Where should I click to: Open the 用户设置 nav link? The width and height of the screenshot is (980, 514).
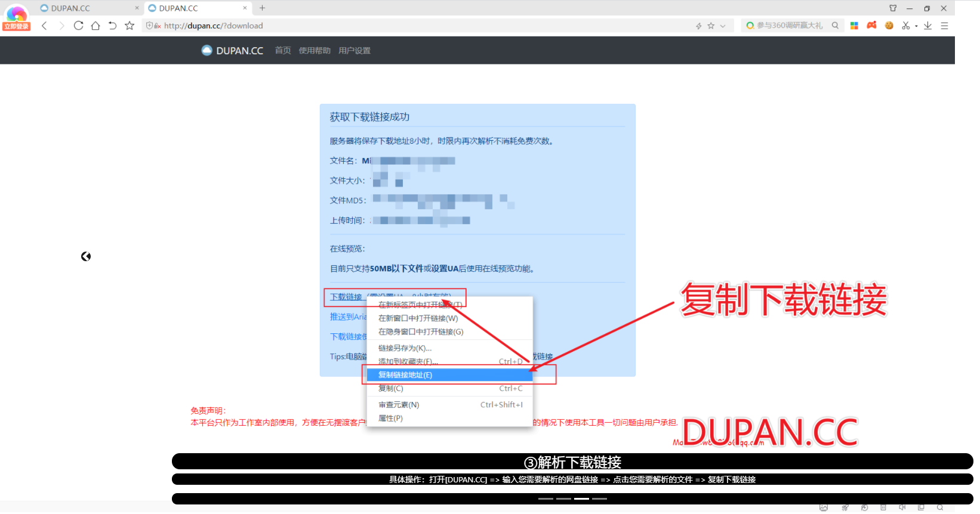[355, 51]
